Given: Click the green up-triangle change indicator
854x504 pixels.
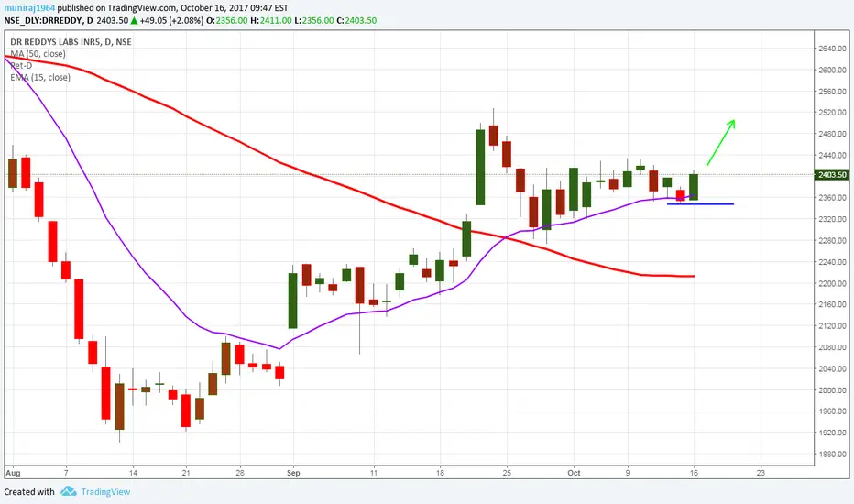Looking at the screenshot, I should [134, 21].
